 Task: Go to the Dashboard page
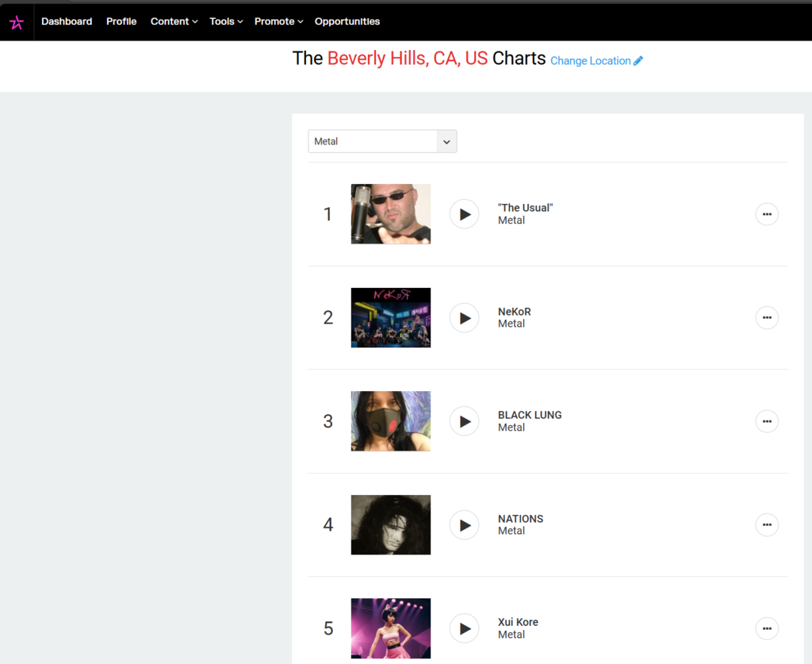[67, 21]
